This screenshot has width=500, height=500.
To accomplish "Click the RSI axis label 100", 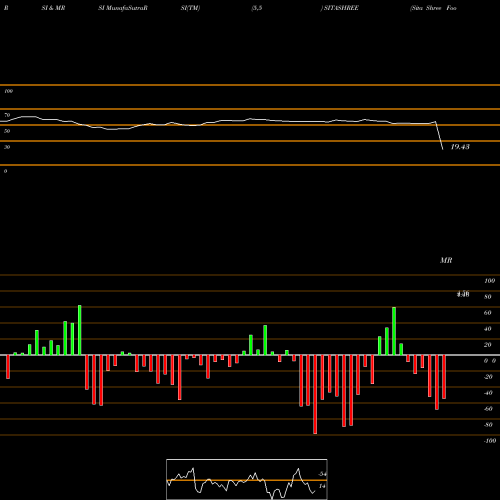I will (x=8, y=91).
